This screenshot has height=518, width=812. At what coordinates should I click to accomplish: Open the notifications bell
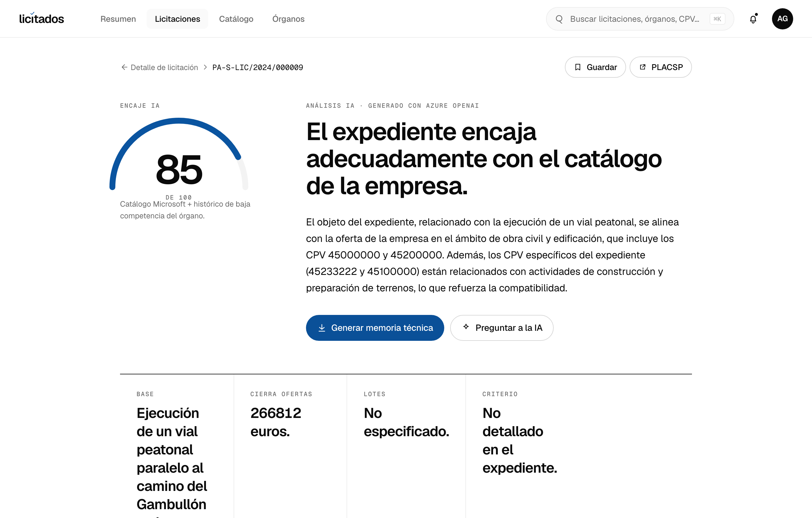coord(753,19)
